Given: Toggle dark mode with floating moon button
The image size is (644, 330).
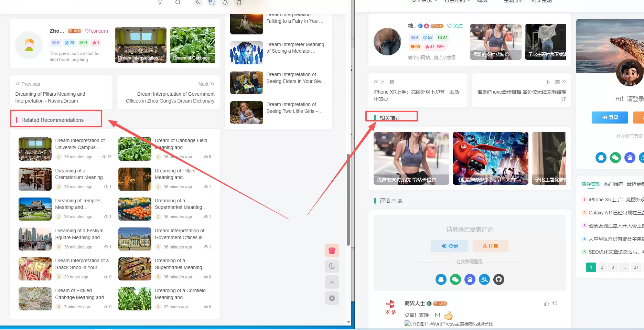Looking at the screenshot, I should point(332,266).
